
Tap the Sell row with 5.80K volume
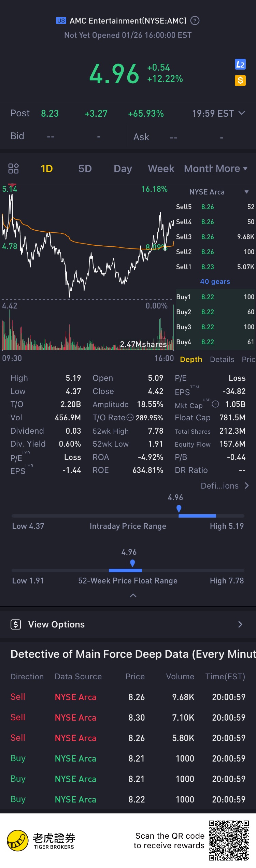(x=128, y=738)
